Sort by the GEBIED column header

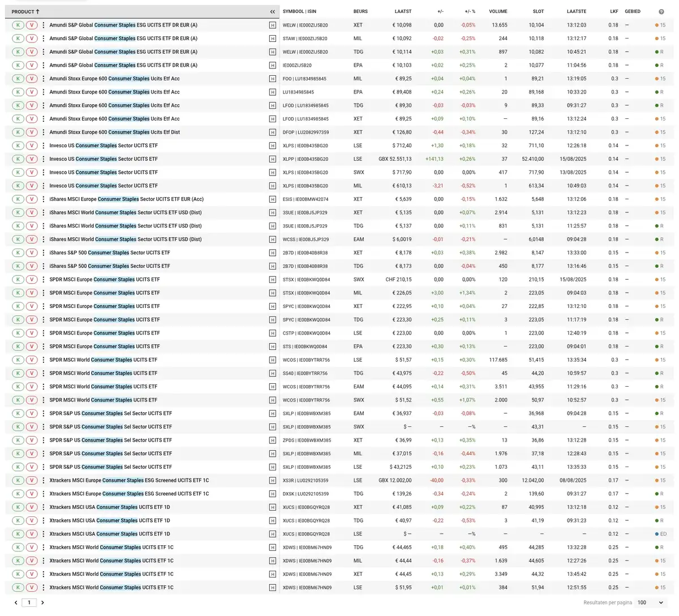633,11
